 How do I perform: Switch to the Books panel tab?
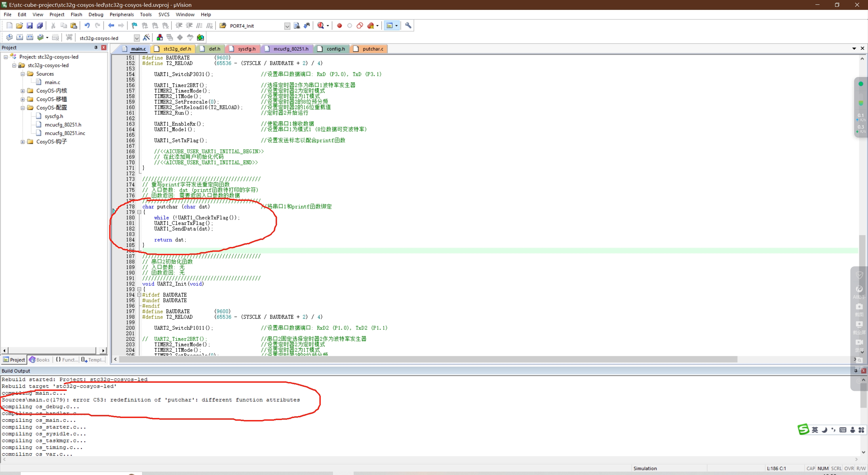point(40,360)
